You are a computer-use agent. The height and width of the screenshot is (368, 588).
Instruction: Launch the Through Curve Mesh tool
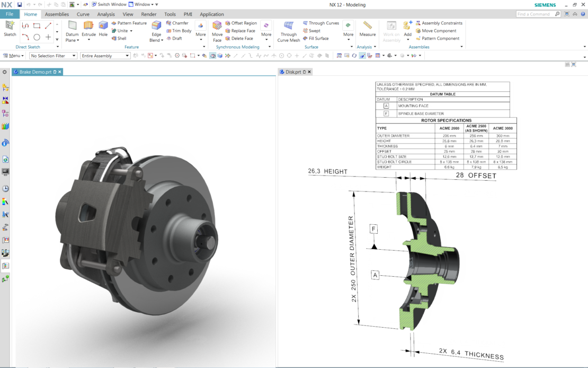tap(288, 30)
